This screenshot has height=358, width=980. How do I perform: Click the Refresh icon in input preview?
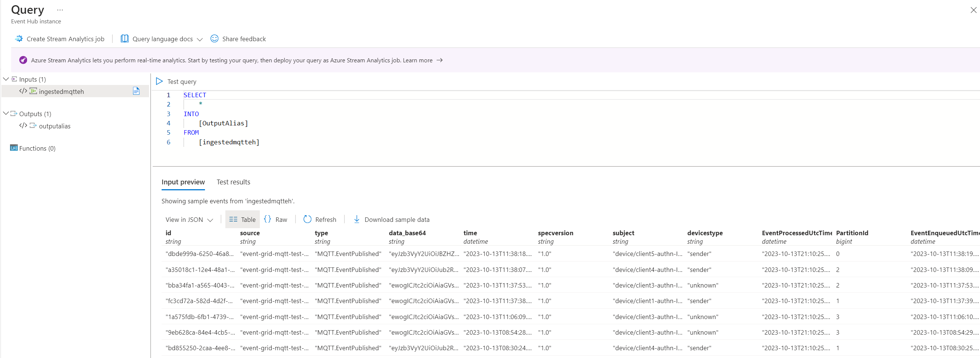[x=307, y=220]
